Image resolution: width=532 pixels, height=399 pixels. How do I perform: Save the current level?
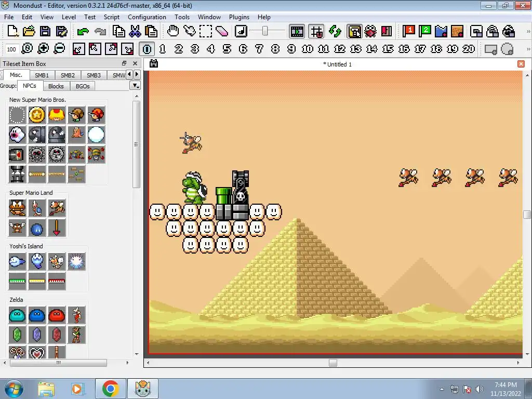pos(45,31)
